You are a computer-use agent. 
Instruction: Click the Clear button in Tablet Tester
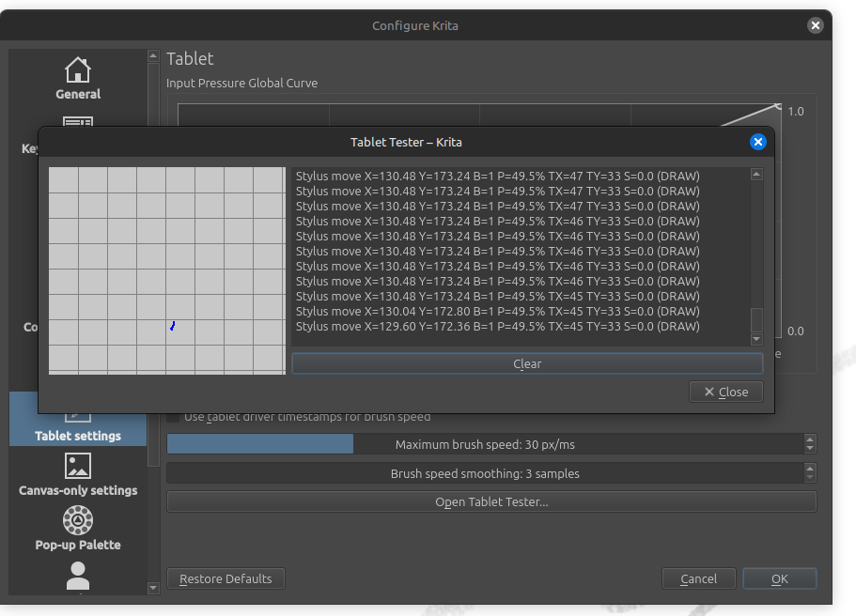(527, 363)
